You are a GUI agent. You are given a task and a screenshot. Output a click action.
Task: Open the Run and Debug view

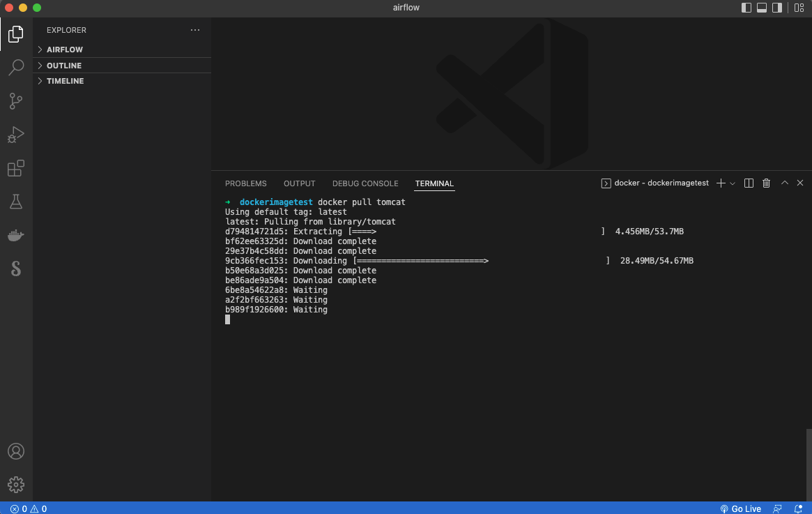[16, 135]
